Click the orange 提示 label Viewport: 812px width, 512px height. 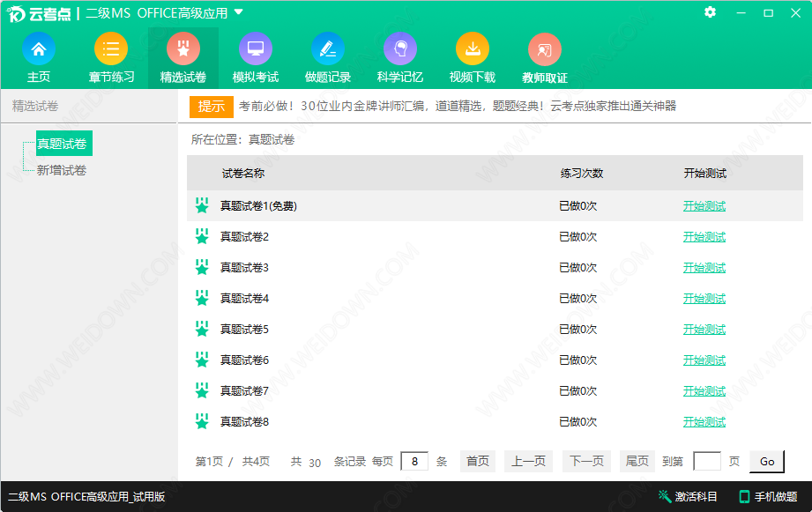(x=212, y=107)
